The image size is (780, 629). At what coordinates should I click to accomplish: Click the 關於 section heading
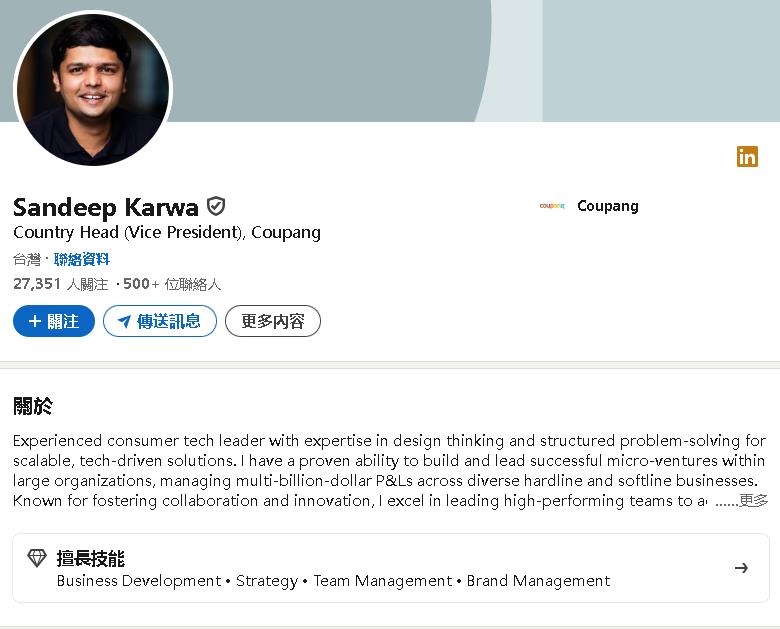click(33, 406)
